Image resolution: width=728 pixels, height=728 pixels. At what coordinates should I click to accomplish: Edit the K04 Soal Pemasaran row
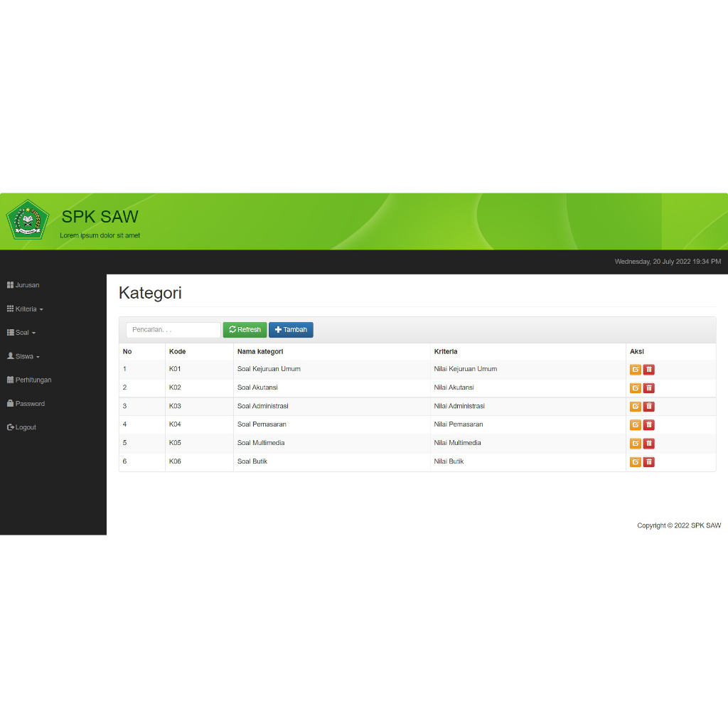635,425
